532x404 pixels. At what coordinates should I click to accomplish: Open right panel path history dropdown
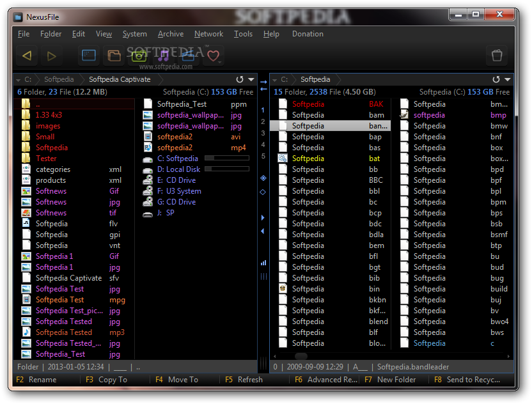508,79
